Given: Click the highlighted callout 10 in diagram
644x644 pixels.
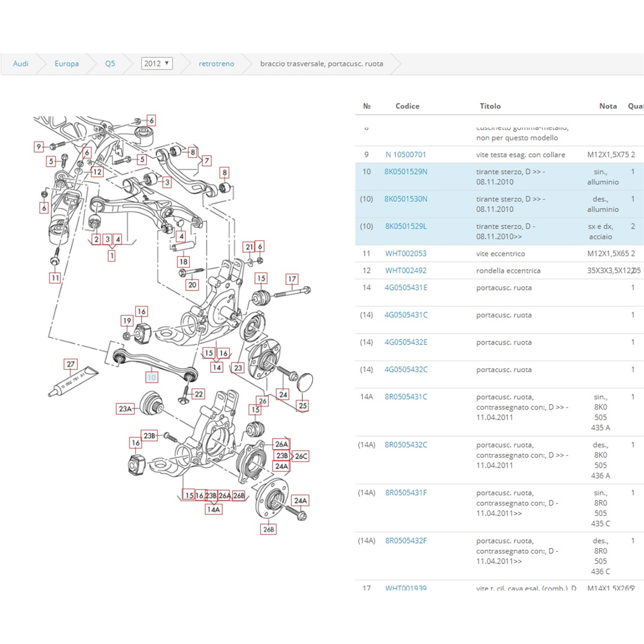Looking at the screenshot, I should coord(151,377).
